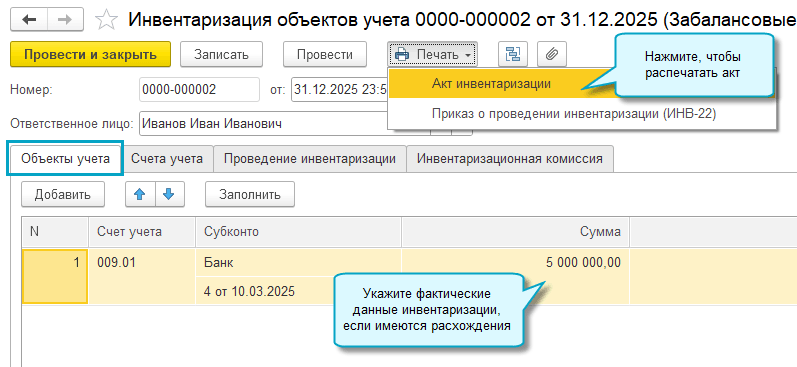Go back with the left arrow button
The width and height of the screenshot is (797, 367).
tap(29, 19)
